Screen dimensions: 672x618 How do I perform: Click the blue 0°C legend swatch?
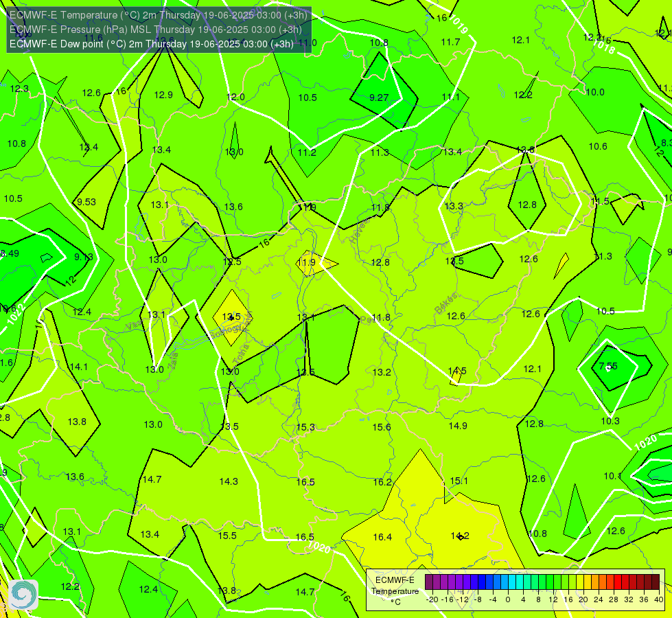505,582
